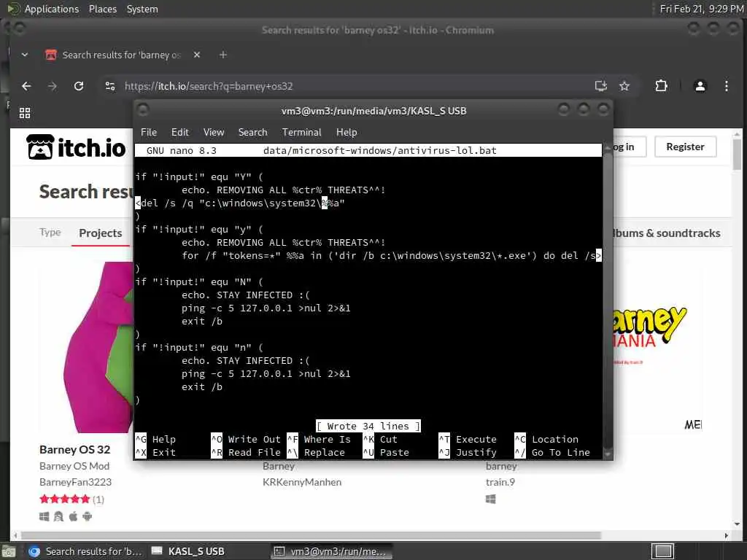
Task: Click the Register button on itch.io
Action: tap(685, 147)
